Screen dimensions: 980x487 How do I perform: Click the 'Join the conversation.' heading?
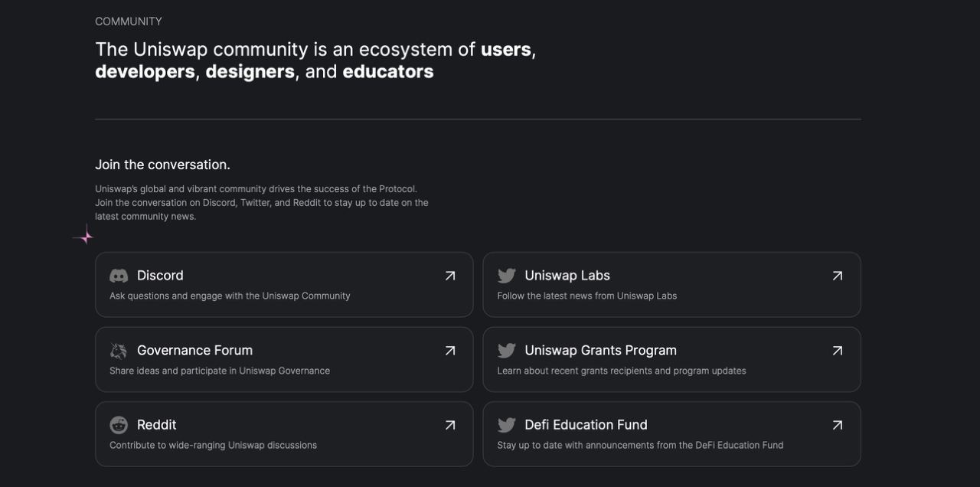(162, 165)
